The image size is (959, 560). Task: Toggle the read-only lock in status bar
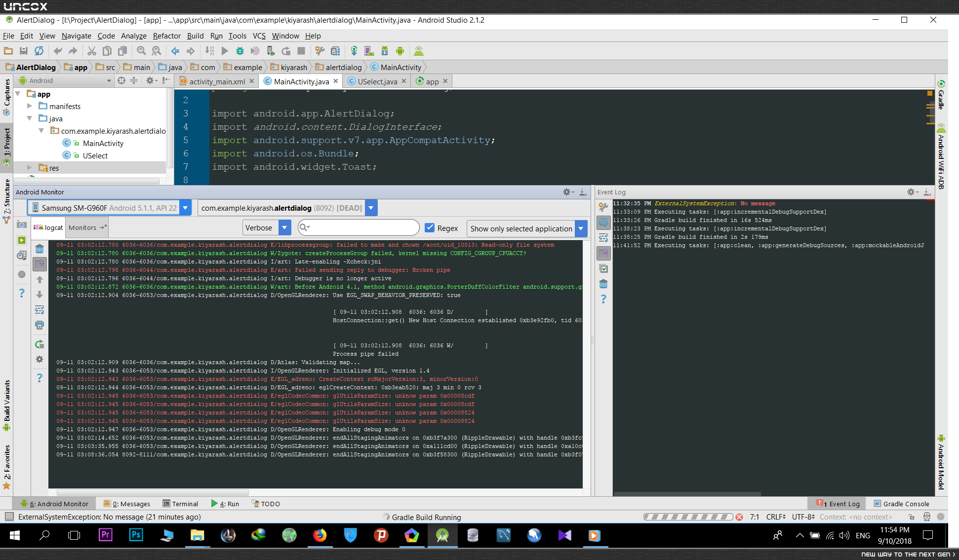click(912, 517)
